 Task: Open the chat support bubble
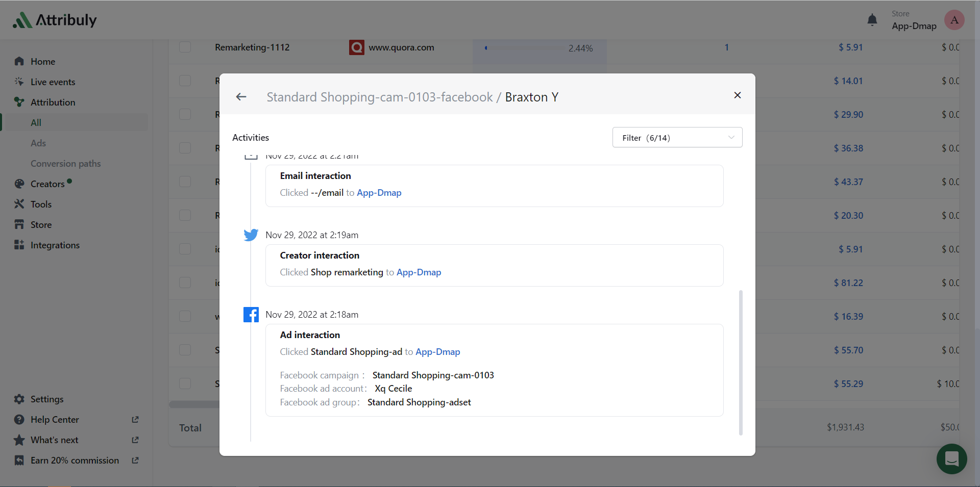click(951, 459)
